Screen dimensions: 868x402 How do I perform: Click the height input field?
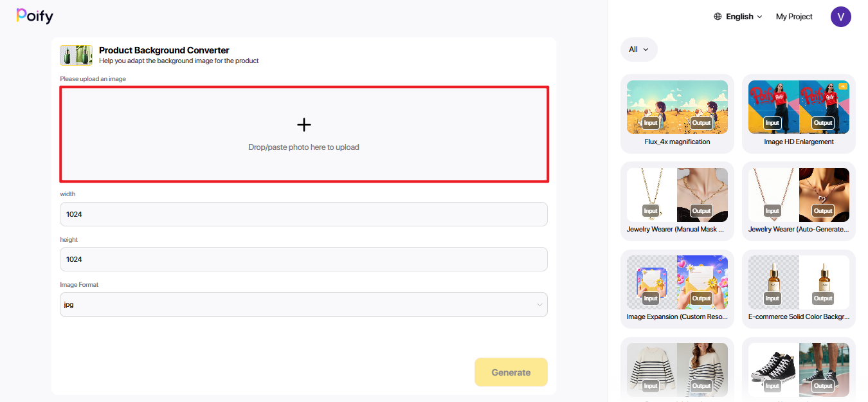coord(303,259)
